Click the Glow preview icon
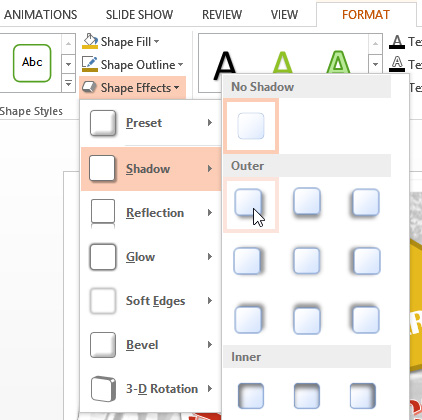Screen dimensions: 422x420 point(103,257)
